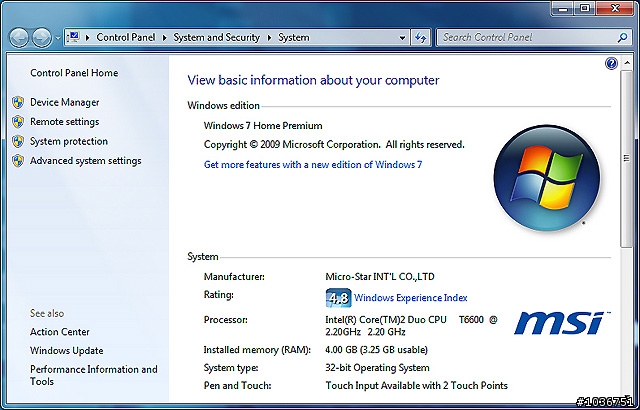This screenshot has width=640, height=410.
Task: Select System breadcrumb in address bar
Action: pos(293,38)
